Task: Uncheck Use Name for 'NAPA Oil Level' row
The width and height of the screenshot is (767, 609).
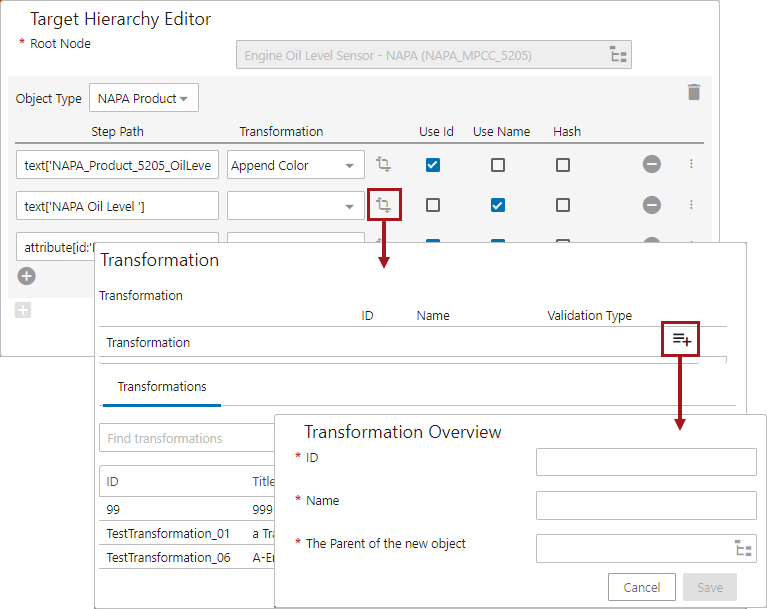Action: click(498, 205)
